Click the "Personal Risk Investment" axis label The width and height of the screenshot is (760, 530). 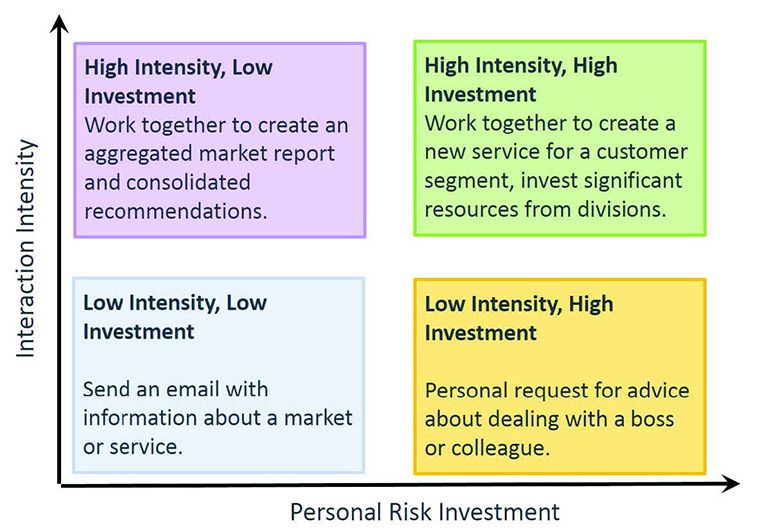click(x=425, y=511)
